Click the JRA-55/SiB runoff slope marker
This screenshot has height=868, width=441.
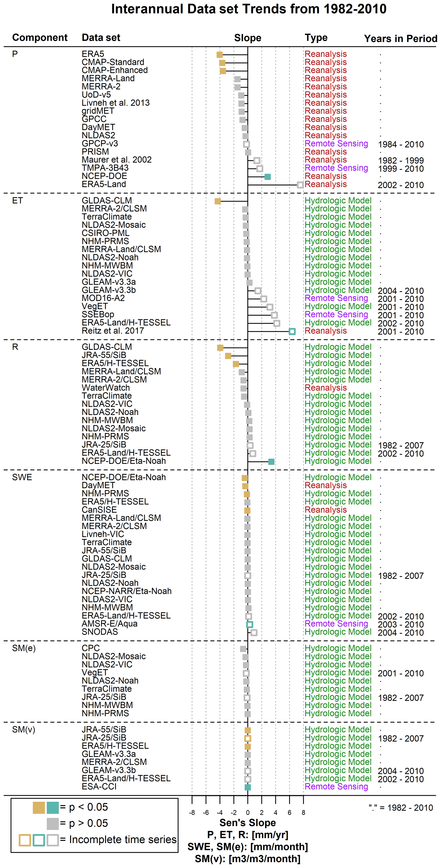tap(228, 356)
